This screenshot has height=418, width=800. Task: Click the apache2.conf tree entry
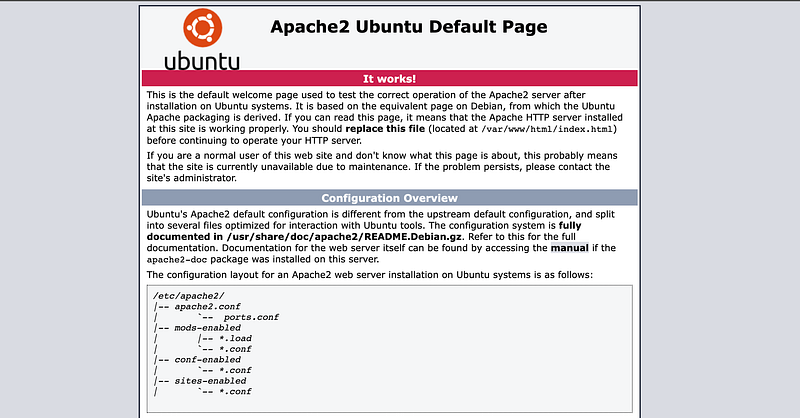(x=207, y=307)
